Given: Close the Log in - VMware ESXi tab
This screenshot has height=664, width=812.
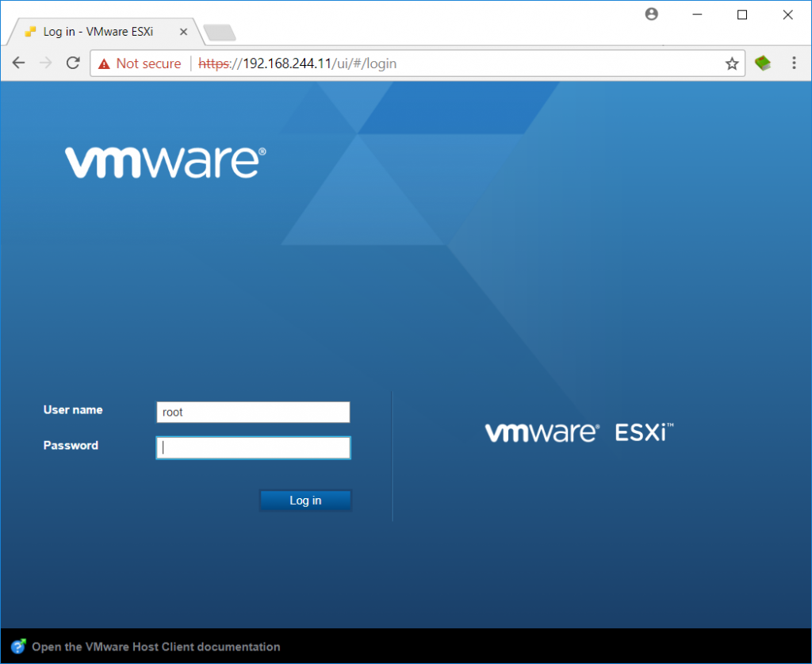Looking at the screenshot, I should 183,32.
